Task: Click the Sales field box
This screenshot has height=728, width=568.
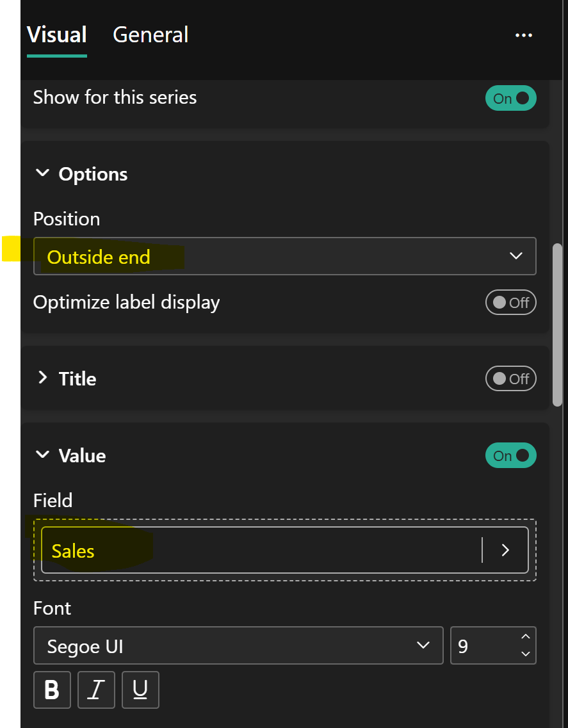Action: 285,550
